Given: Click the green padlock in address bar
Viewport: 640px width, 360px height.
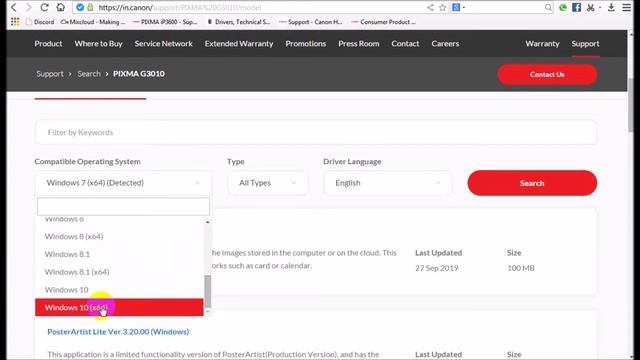Looking at the screenshot, I should [90, 7].
